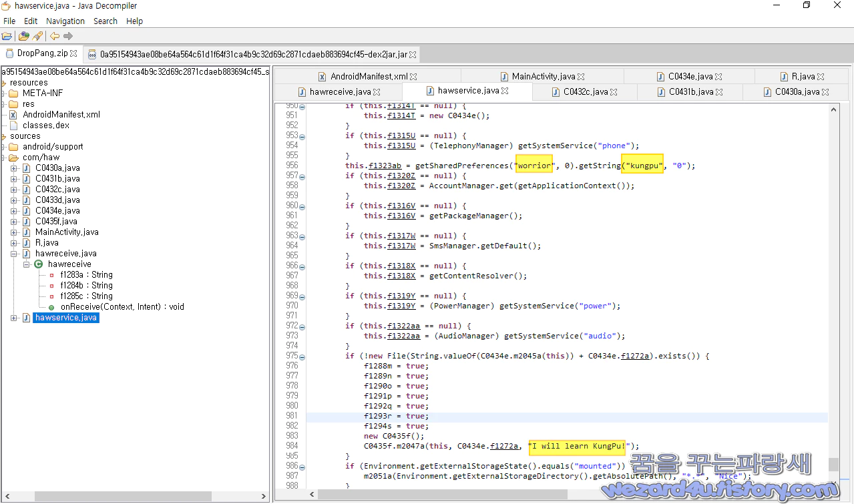The width and height of the screenshot is (854, 504).
Task: Close the MainActivity.java editor tab
Action: click(581, 77)
